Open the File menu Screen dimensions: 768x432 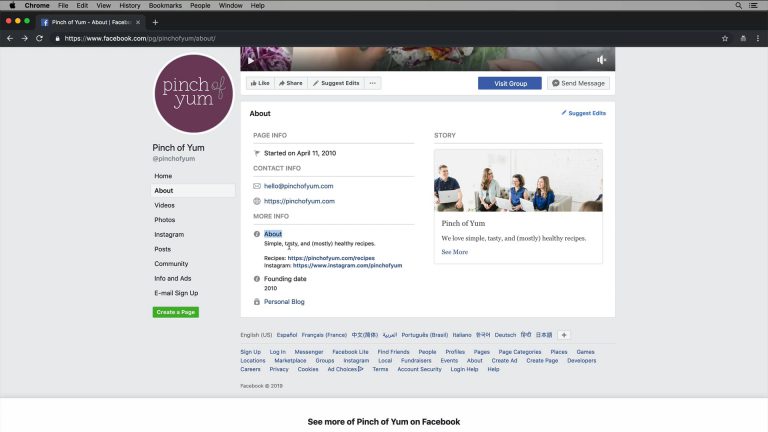pos(63,5)
